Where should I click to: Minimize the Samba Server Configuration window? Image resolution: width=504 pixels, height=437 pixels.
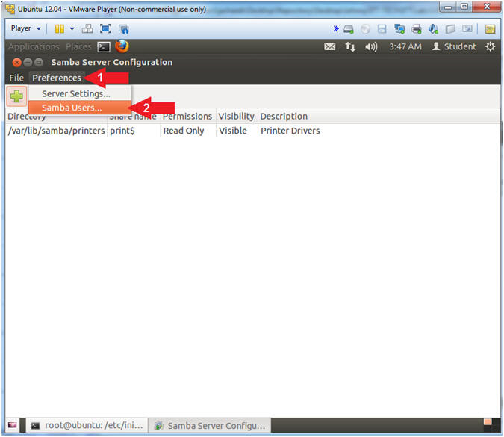28,62
